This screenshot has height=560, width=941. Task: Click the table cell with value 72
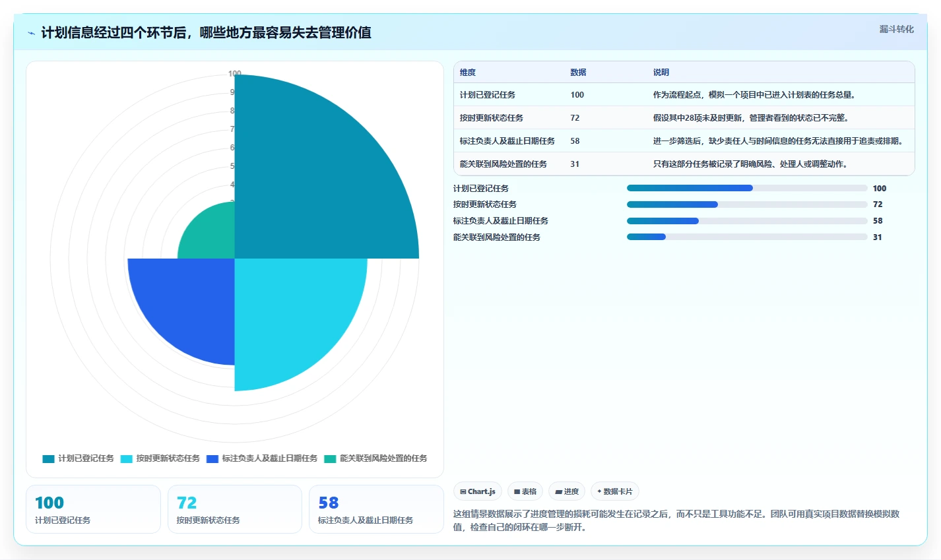click(575, 118)
